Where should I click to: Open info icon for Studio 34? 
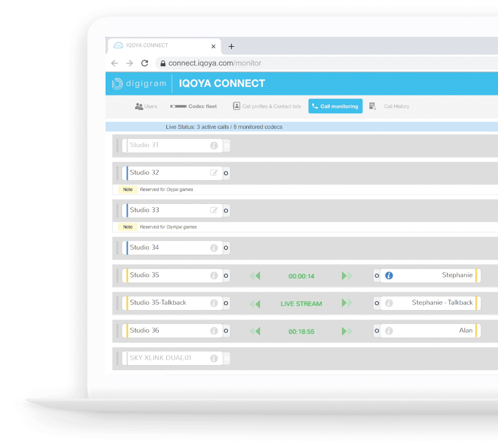(214, 248)
